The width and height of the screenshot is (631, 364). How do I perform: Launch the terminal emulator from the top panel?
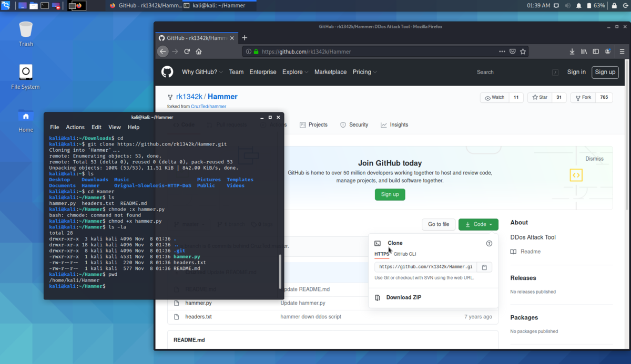[45, 6]
